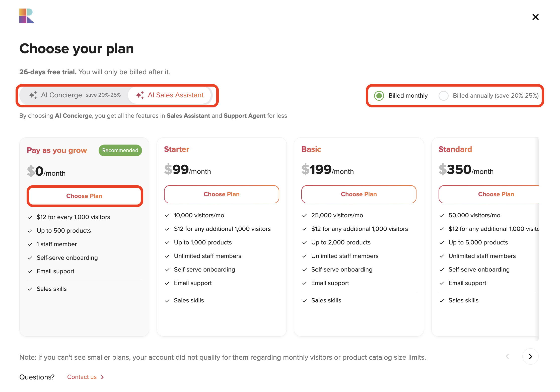This screenshot has height=392, width=560.
Task: Choose the Basic $199 plan
Action: coord(359,194)
